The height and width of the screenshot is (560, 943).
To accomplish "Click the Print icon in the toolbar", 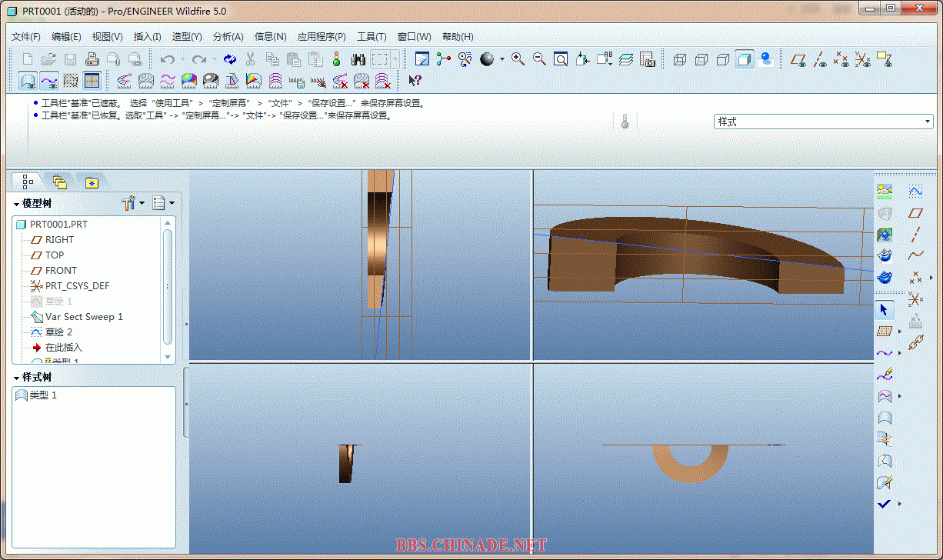I will 92,59.
